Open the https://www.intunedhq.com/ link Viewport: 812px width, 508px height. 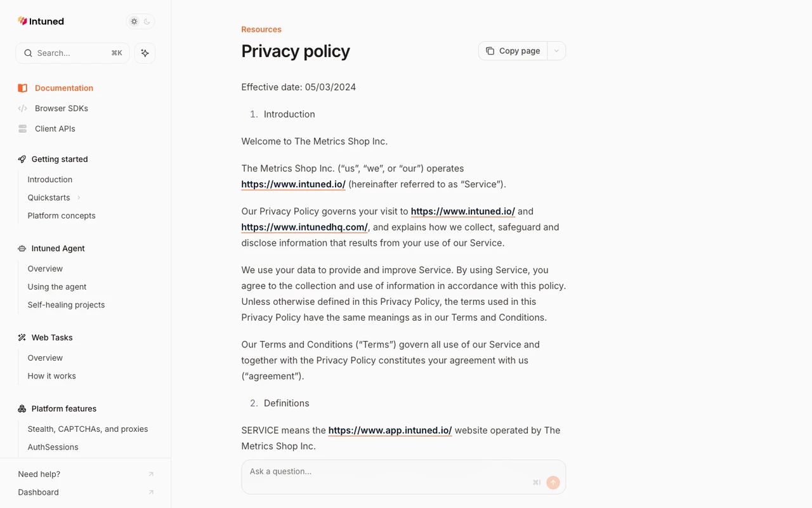pos(304,227)
